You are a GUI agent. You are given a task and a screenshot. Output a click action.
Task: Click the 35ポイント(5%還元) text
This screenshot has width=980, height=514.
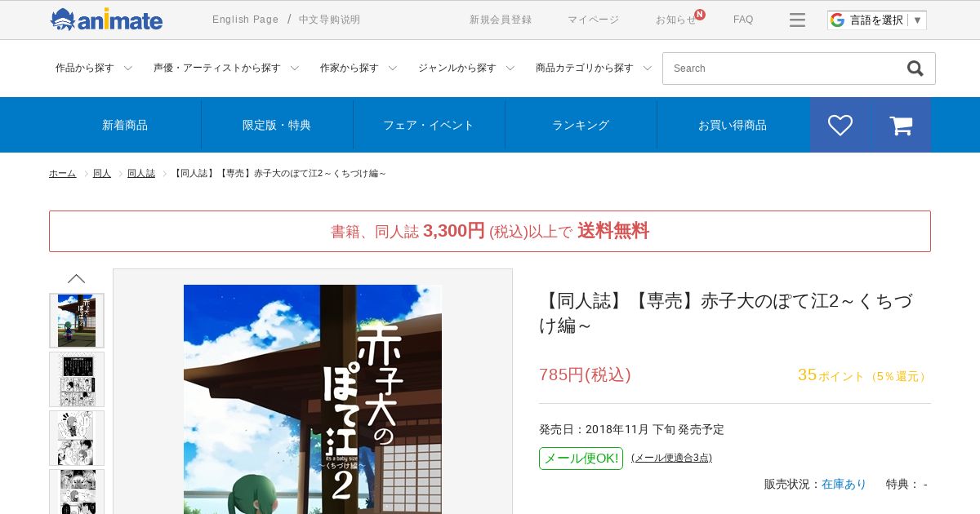click(x=862, y=375)
